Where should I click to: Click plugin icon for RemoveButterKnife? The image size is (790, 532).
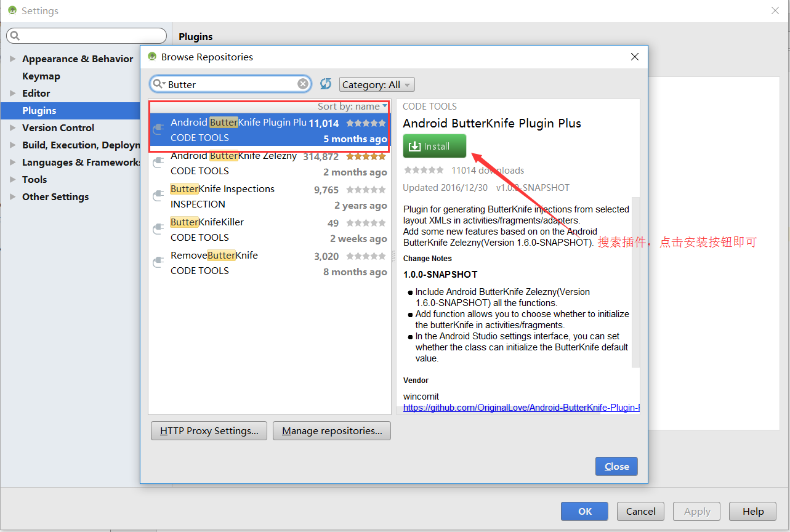(158, 263)
